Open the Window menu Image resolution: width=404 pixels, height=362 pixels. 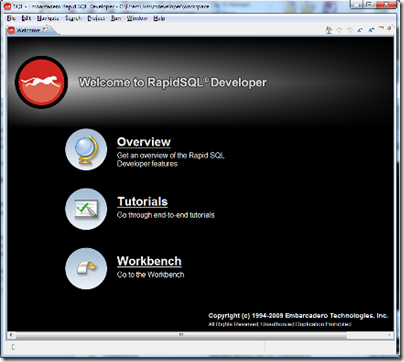pyautogui.click(x=137, y=18)
